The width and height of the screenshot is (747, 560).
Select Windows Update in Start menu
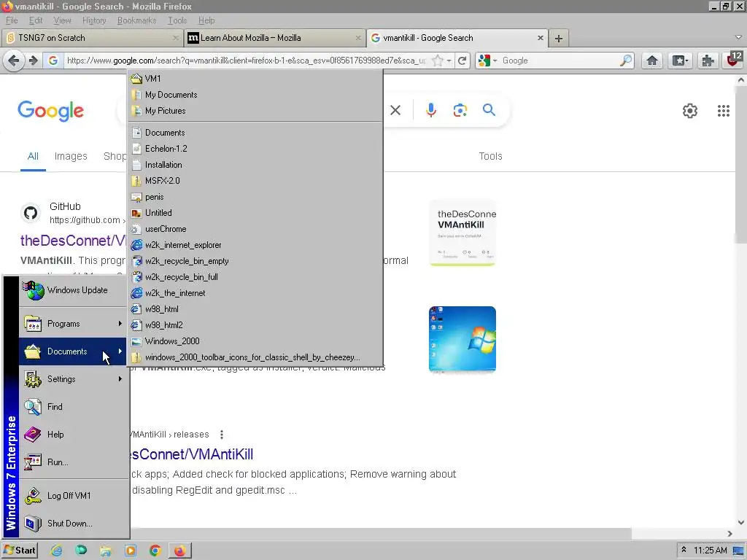tap(74, 290)
